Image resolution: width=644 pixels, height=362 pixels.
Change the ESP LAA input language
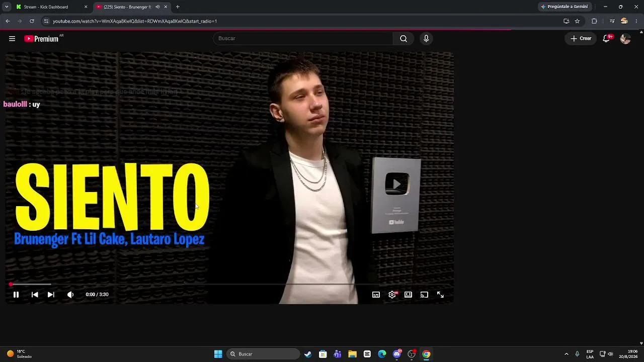tap(590, 354)
